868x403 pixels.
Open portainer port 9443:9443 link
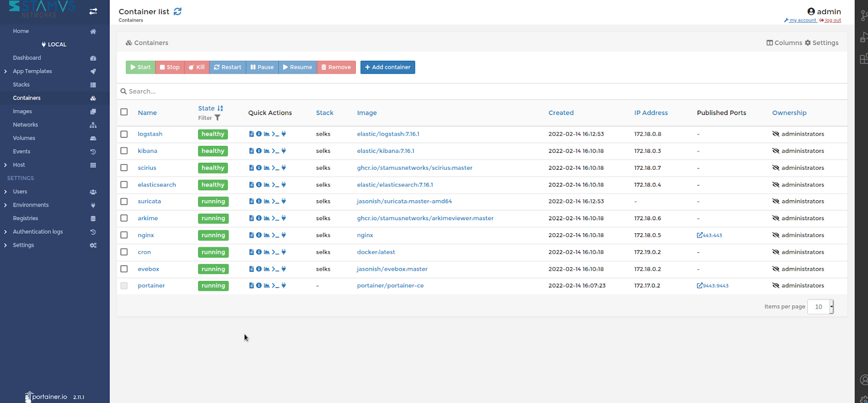point(713,286)
